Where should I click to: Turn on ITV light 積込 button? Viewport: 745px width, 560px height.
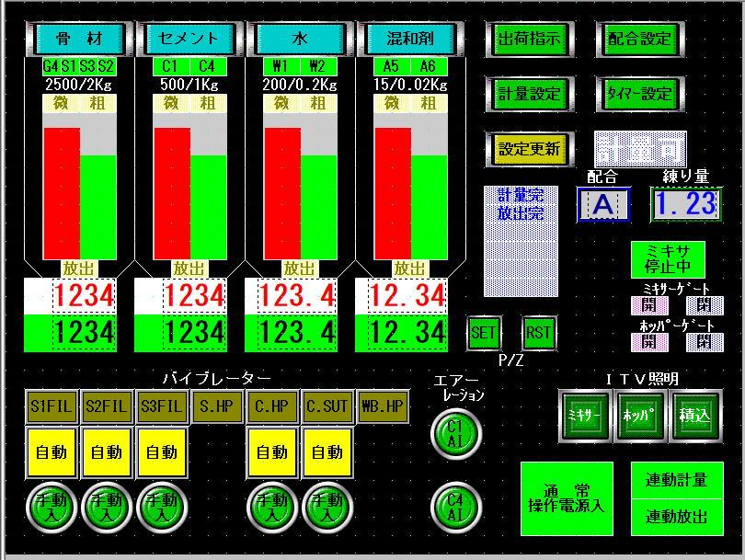point(694,415)
